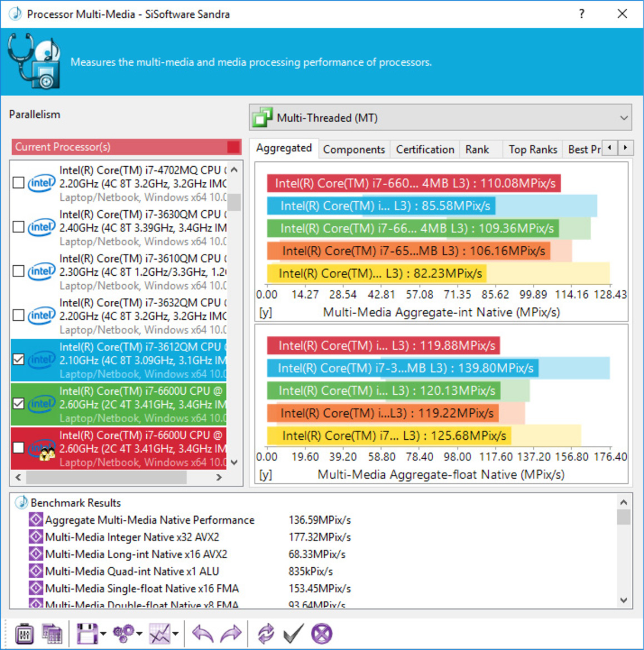Click the processor list scroll right arrow
This screenshot has width=644, height=650.
[219, 477]
